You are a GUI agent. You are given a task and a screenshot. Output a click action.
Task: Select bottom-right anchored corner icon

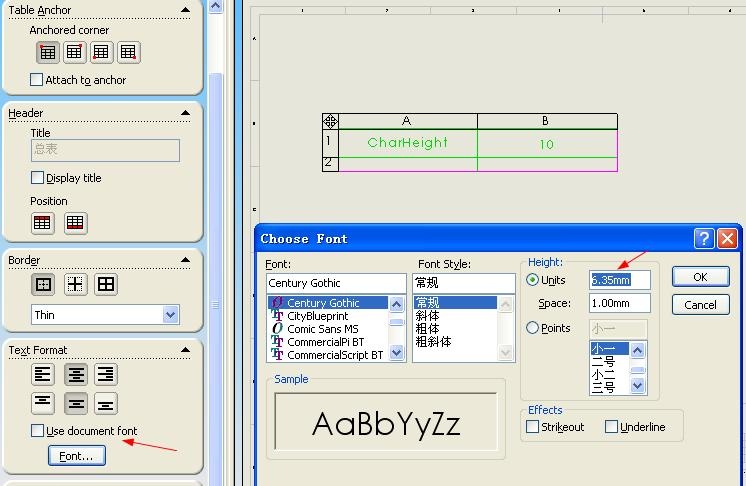tap(128, 52)
